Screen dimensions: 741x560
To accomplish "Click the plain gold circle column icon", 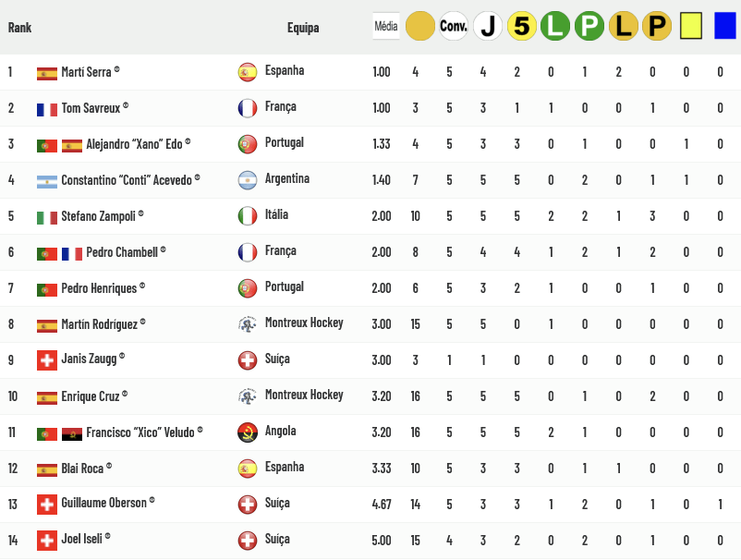I will [x=419, y=26].
